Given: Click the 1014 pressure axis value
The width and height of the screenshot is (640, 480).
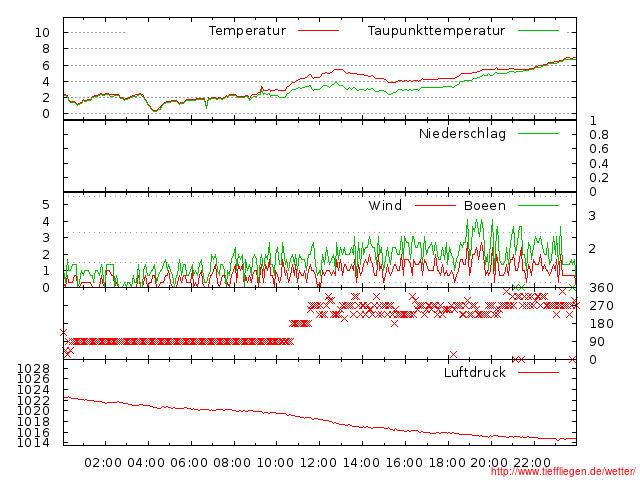Looking at the screenshot, I should tap(33, 443).
